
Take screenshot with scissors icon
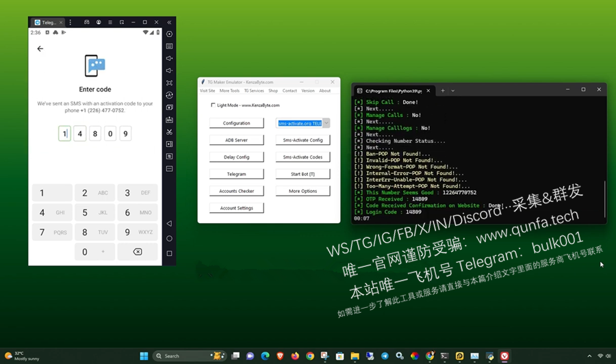point(169,132)
